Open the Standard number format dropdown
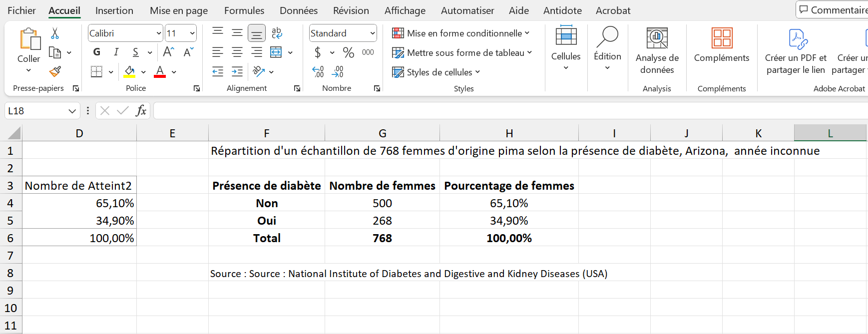 click(373, 33)
